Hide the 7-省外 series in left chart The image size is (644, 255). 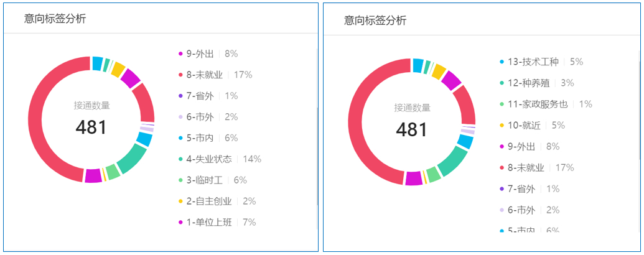(200, 96)
